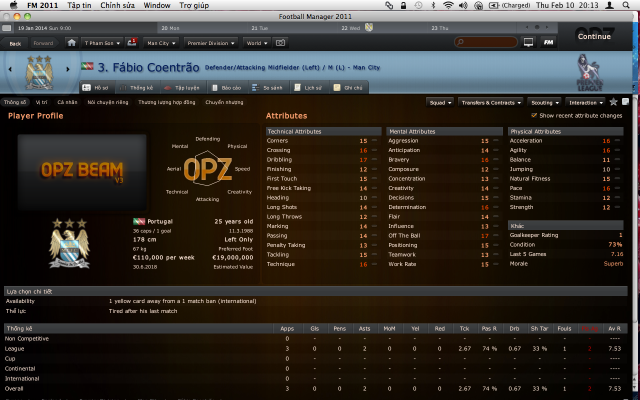Viewport: 640px width, 400px height.
Task: Click Man City crest in the header
Action: pyautogui.click(x=39, y=72)
